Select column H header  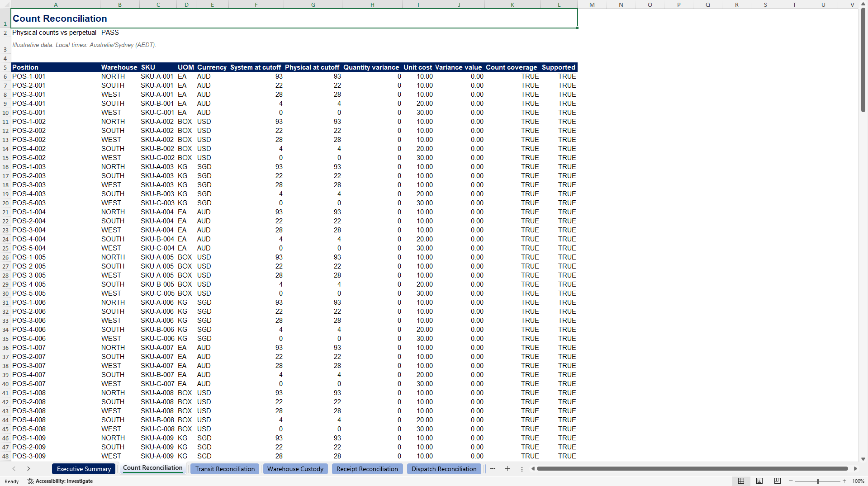click(x=372, y=5)
